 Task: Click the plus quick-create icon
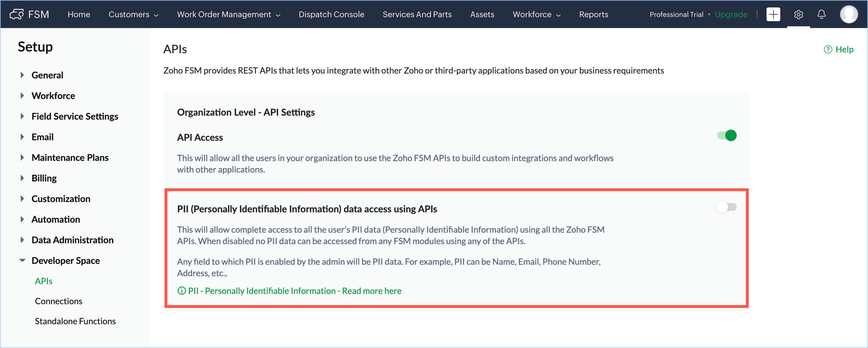pos(773,14)
